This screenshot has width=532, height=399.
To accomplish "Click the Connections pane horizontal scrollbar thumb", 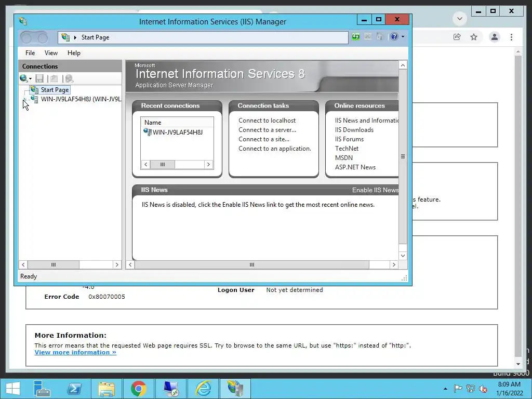I will [54, 264].
